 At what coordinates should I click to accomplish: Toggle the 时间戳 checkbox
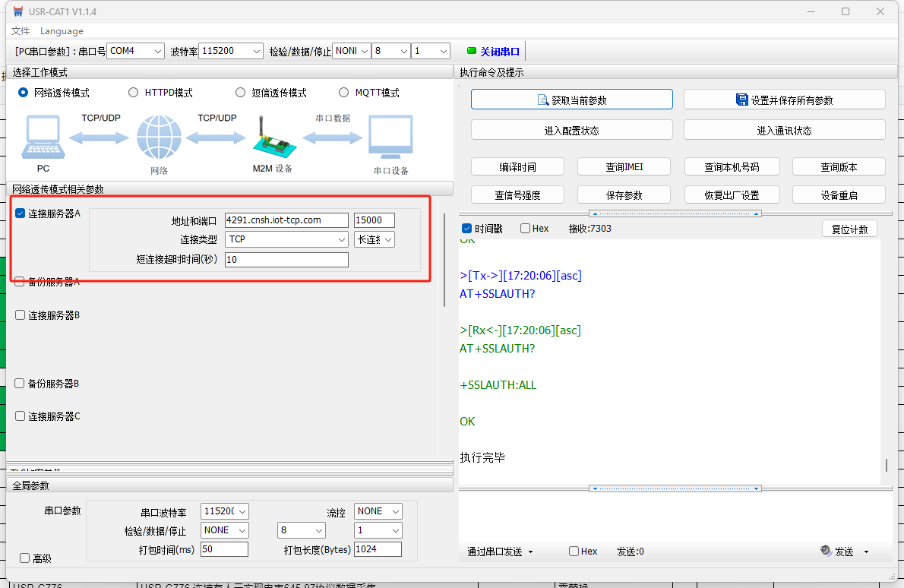pos(467,229)
